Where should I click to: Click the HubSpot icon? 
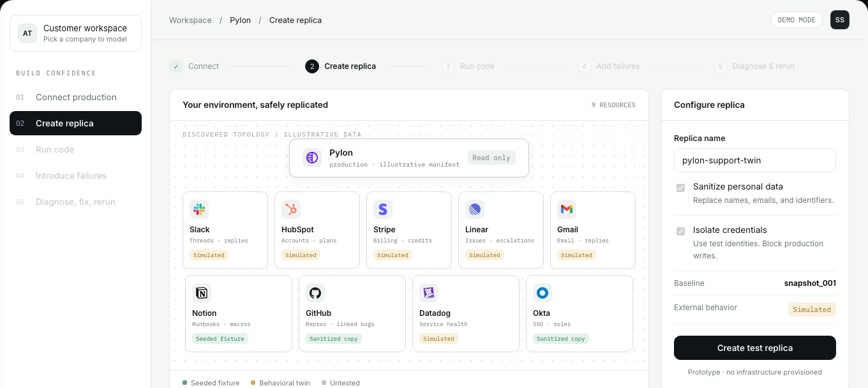tap(291, 209)
